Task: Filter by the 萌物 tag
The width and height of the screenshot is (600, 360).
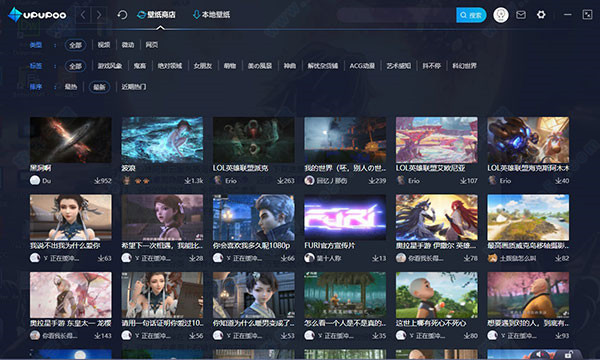Action: coord(230,66)
